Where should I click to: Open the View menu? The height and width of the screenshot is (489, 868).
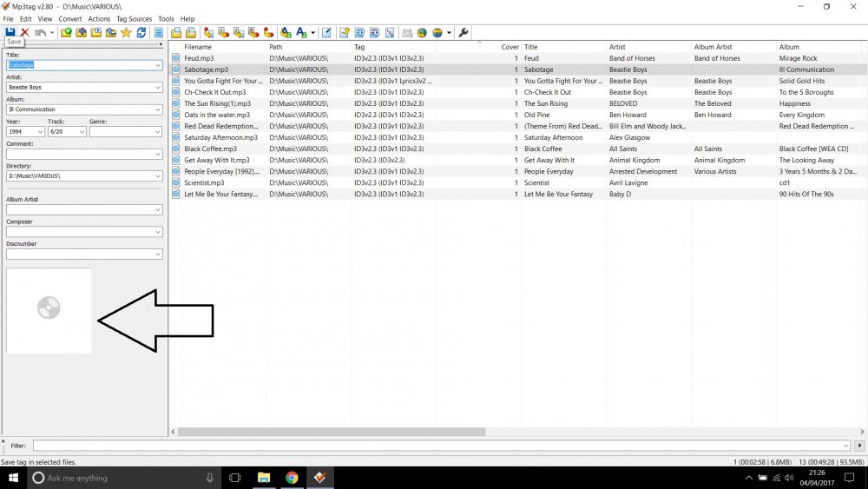point(45,19)
